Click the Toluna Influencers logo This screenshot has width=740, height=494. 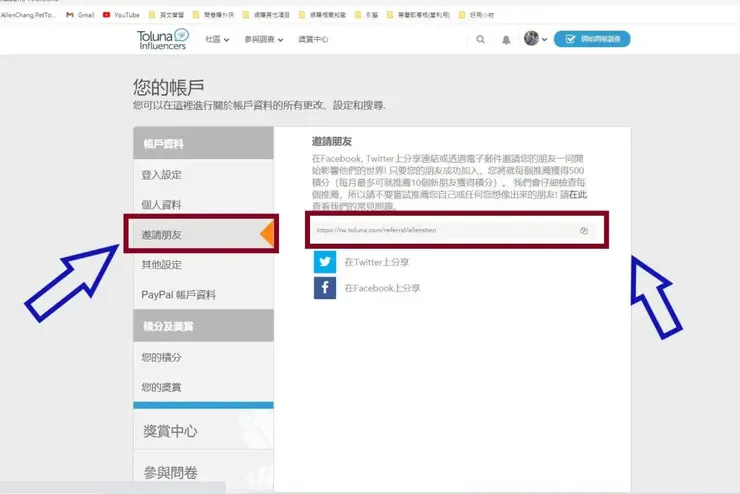tap(163, 39)
